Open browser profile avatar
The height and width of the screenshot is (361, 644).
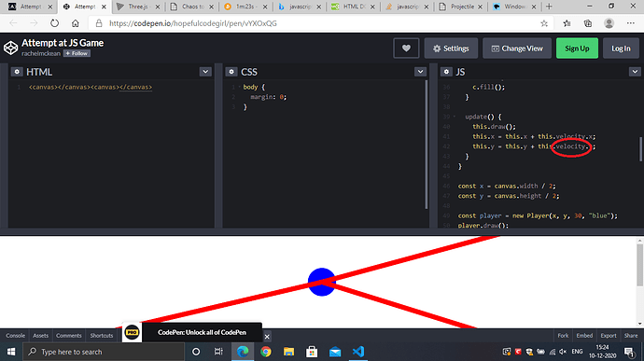coord(609,23)
